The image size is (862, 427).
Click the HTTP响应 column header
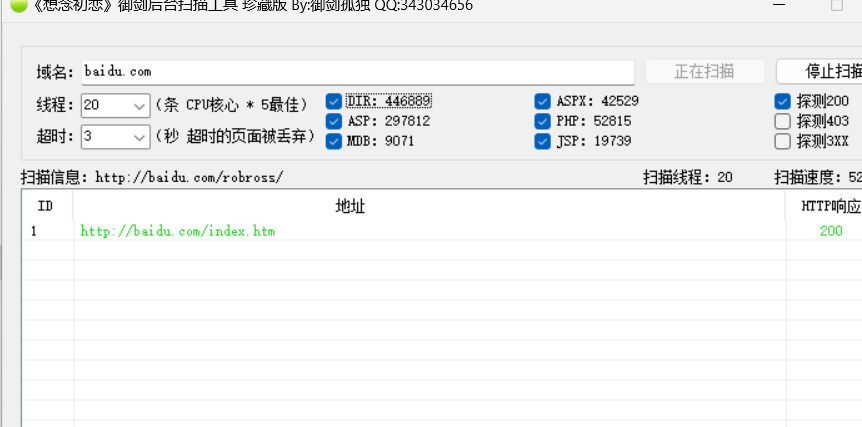(824, 206)
